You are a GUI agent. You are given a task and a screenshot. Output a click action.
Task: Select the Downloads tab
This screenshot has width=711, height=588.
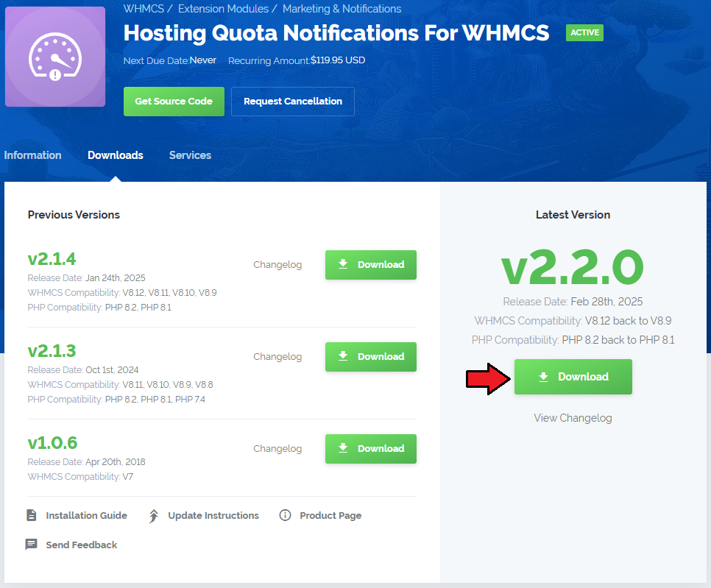(x=115, y=155)
